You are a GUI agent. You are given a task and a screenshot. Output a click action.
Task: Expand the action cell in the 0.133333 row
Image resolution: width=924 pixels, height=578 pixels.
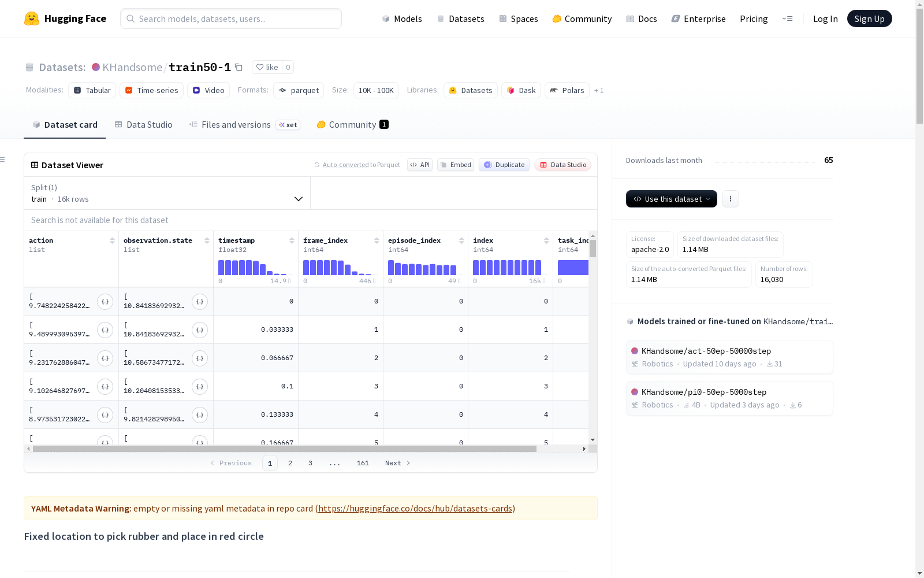coord(105,415)
